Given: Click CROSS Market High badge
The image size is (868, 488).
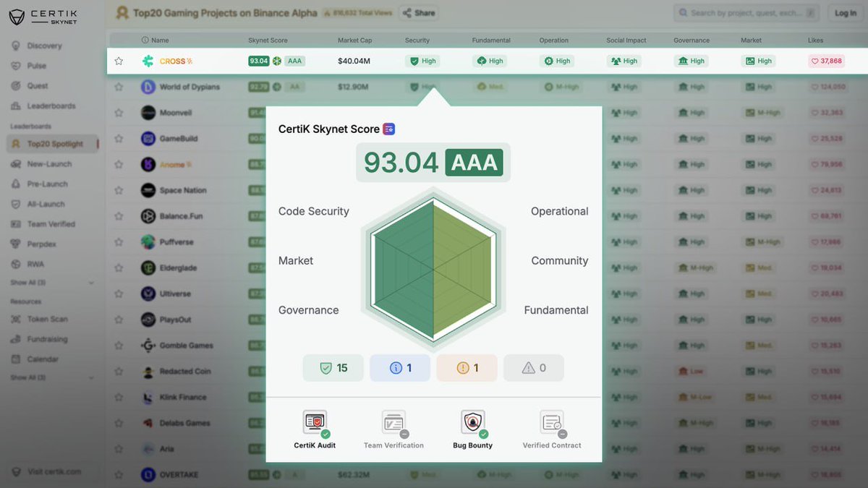Looking at the screenshot, I should pyautogui.click(x=759, y=61).
